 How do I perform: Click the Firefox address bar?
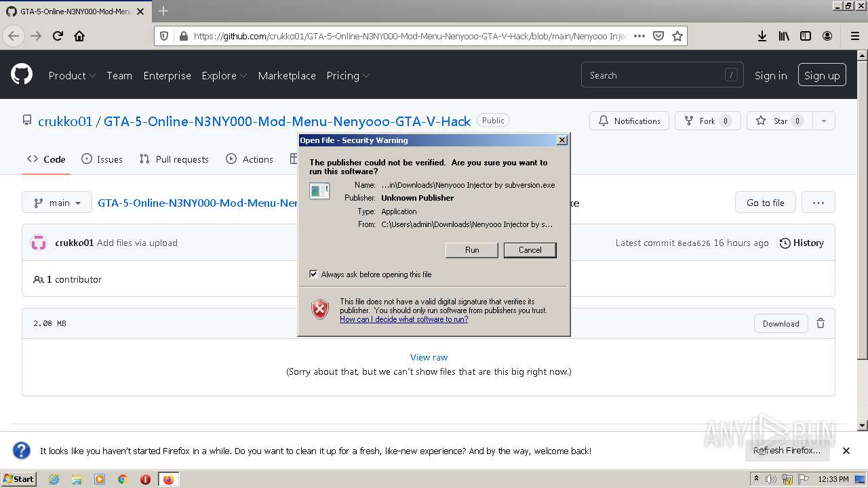(410, 36)
